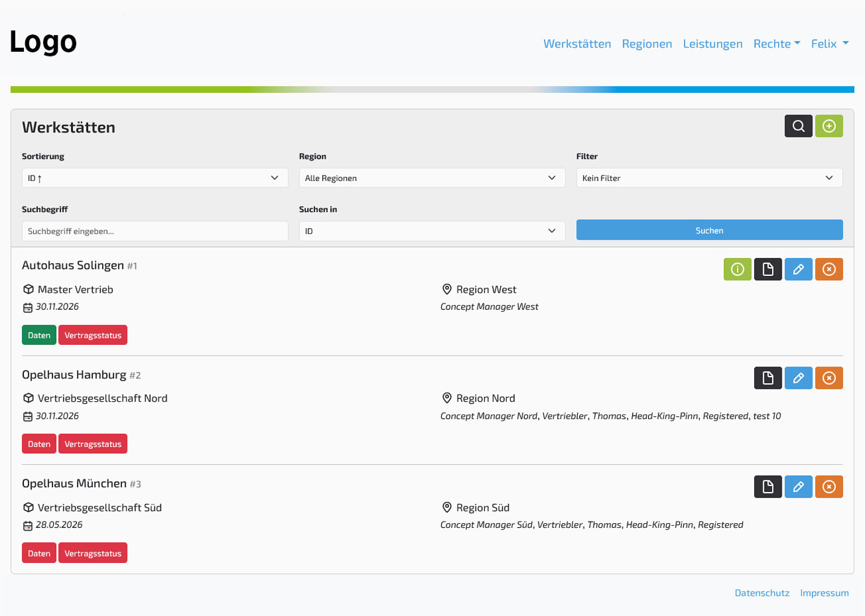This screenshot has height=616, width=865.
Task: Open the Felix user menu
Action: pyautogui.click(x=829, y=44)
